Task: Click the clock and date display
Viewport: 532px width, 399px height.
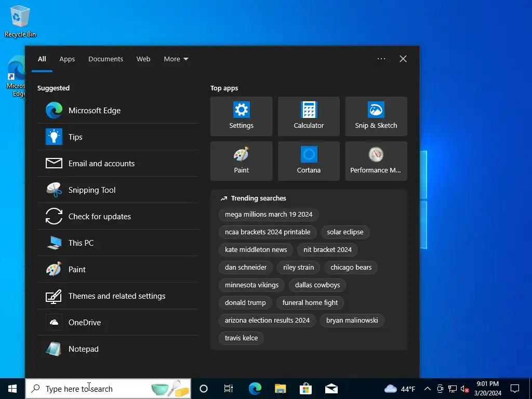Action: [x=487, y=389]
